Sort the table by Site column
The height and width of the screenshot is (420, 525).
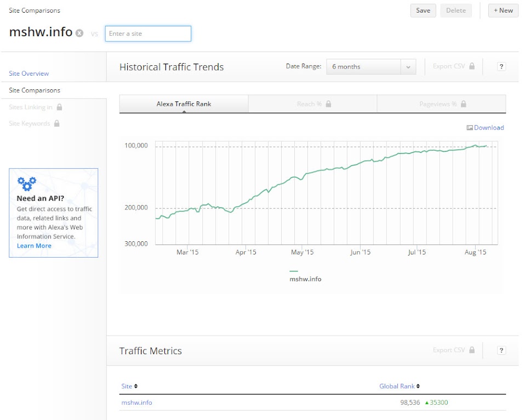click(127, 386)
